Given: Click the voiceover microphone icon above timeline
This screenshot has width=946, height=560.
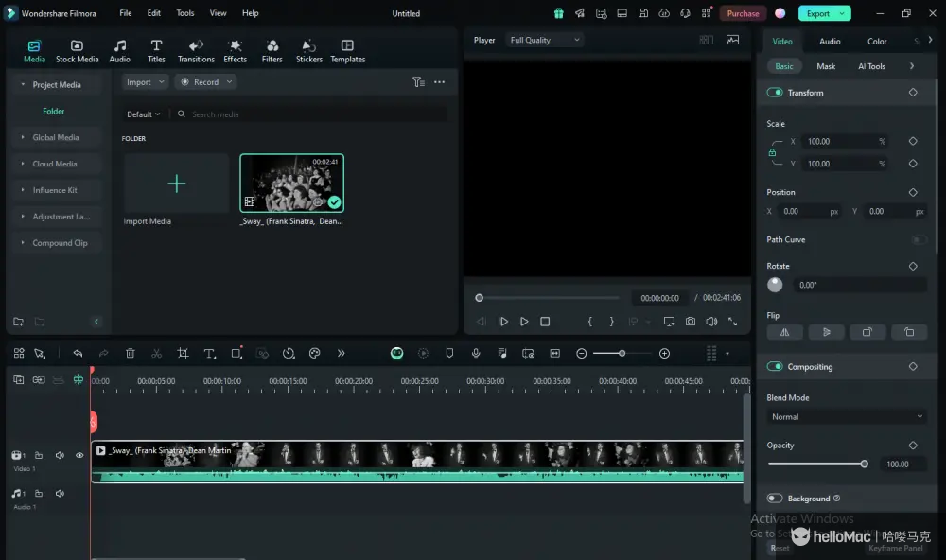Looking at the screenshot, I should (x=476, y=353).
